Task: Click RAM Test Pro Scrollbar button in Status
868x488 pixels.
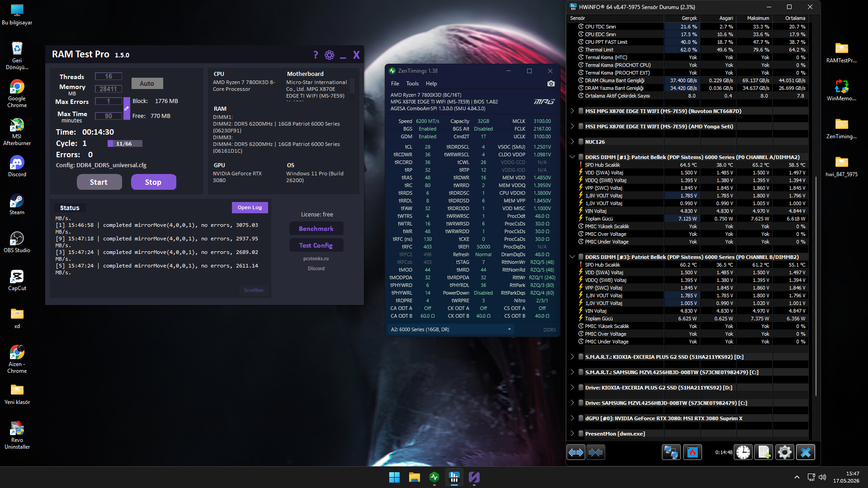Action: tap(254, 290)
